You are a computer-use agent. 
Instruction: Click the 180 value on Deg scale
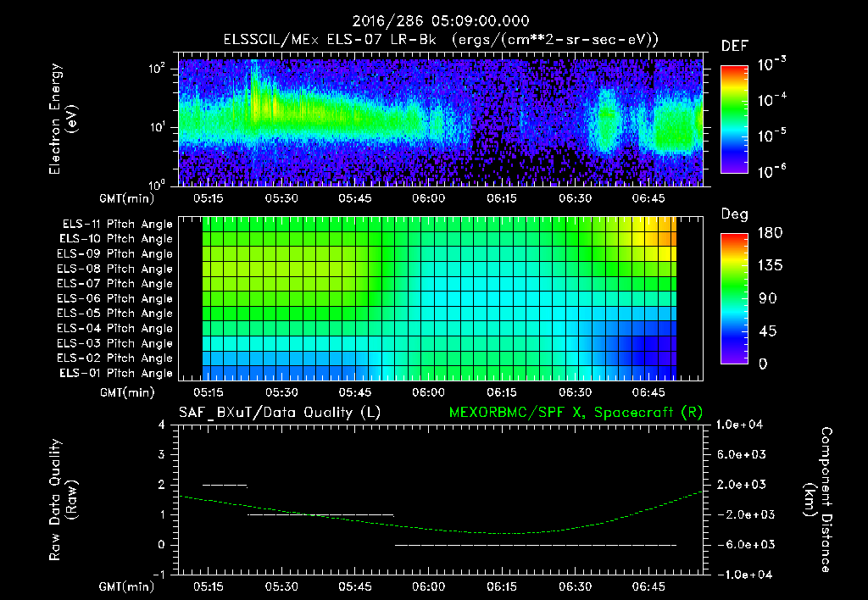[x=770, y=233]
